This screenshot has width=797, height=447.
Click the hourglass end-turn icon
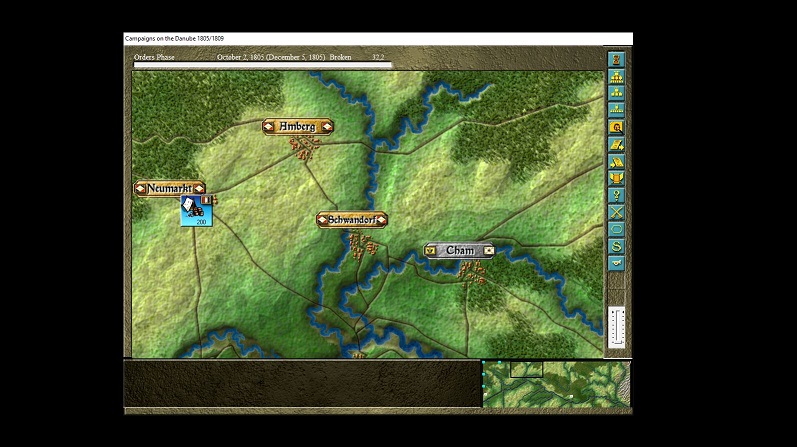pos(616,59)
